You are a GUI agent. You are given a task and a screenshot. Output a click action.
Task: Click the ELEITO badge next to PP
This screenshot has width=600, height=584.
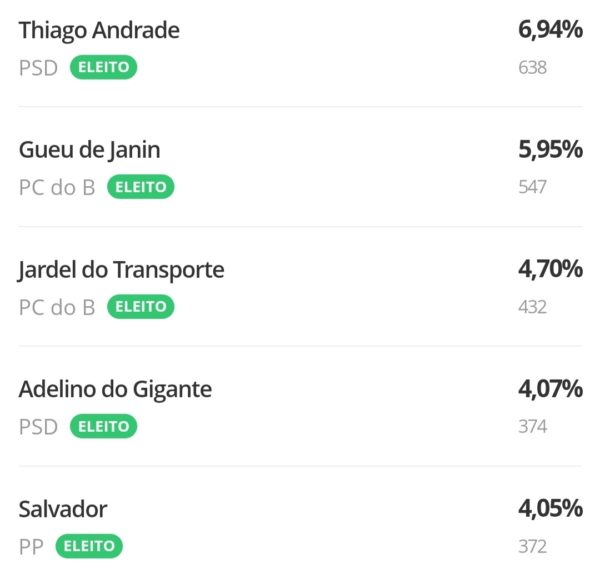click(x=89, y=546)
